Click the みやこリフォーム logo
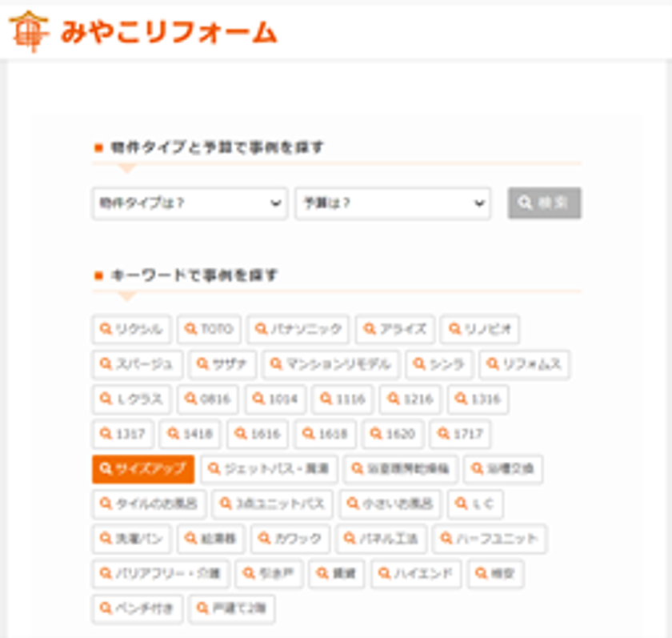Screen dimensions: 672x638 coord(142,32)
